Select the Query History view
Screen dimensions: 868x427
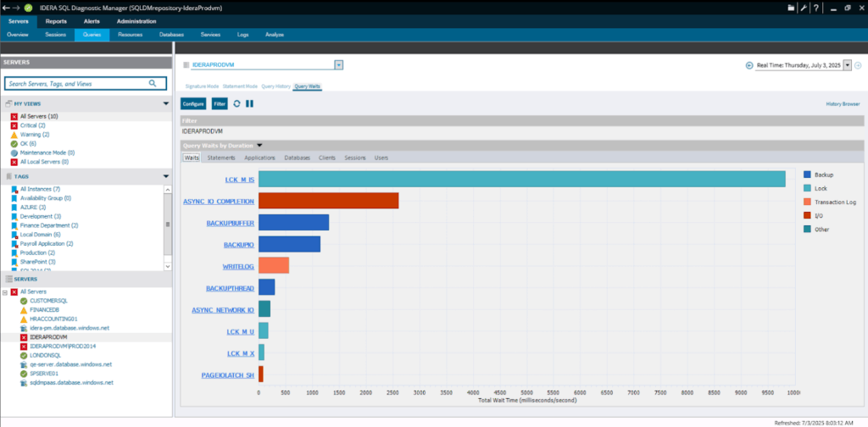pyautogui.click(x=275, y=86)
